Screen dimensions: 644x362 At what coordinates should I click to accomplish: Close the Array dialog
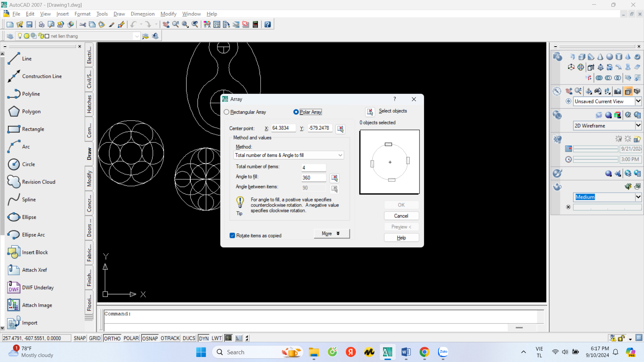[x=414, y=99]
